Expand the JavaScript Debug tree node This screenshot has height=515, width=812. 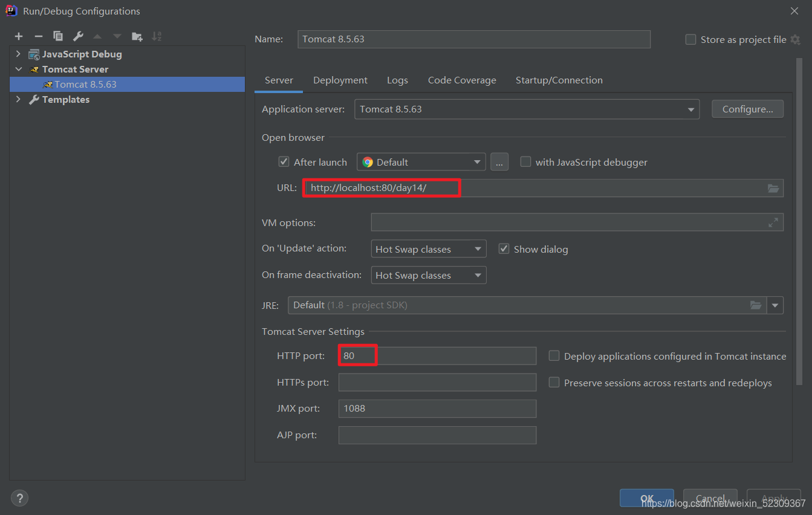[18, 54]
